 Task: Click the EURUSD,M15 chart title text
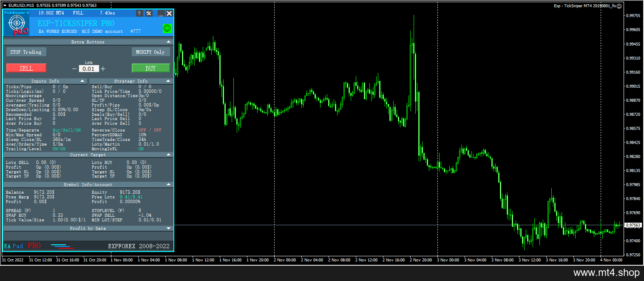(22, 5)
